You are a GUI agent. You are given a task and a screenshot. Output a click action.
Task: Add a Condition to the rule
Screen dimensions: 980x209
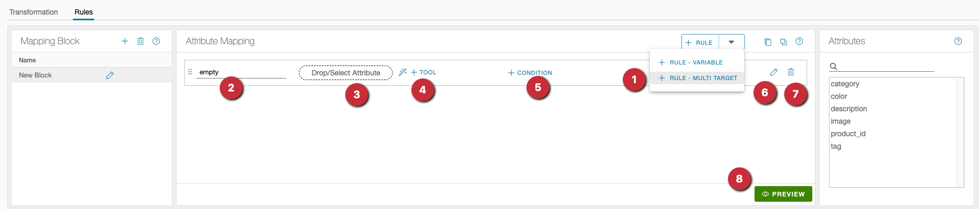(x=530, y=73)
